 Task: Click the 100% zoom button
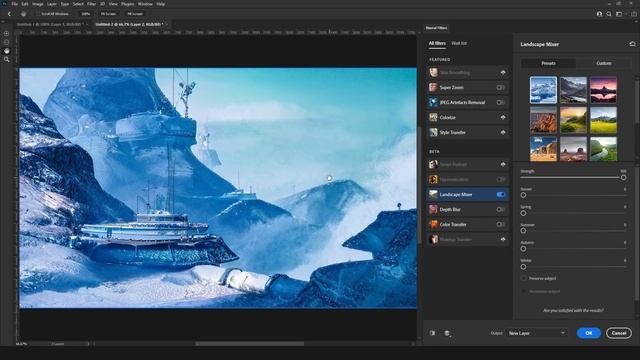click(85, 14)
